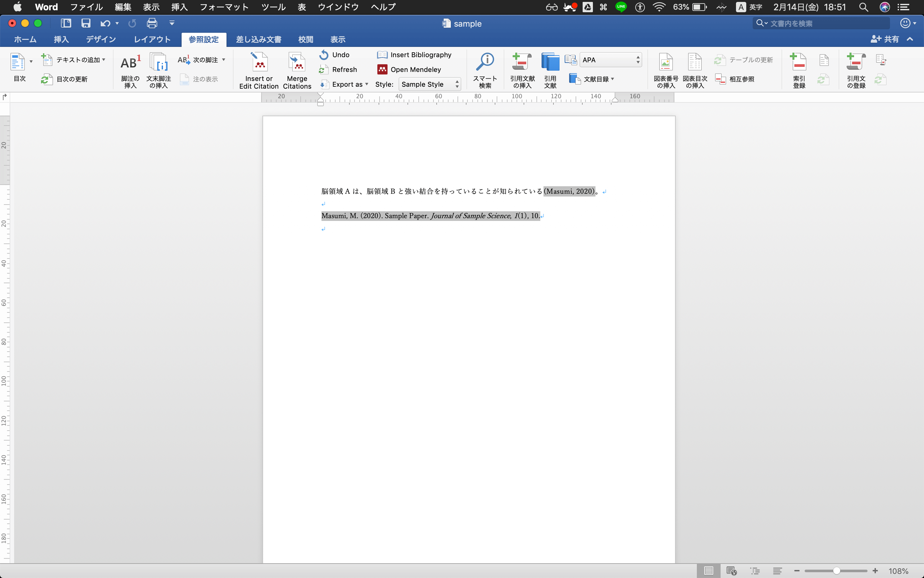The image size is (924, 578).
Task: Click the 108% zoom level
Action: [x=898, y=571]
